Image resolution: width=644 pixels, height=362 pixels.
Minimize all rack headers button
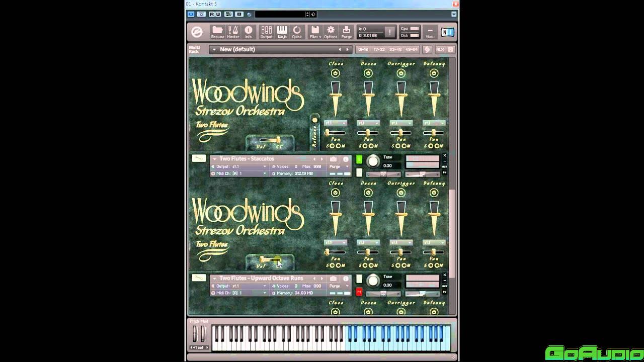pos(451,49)
